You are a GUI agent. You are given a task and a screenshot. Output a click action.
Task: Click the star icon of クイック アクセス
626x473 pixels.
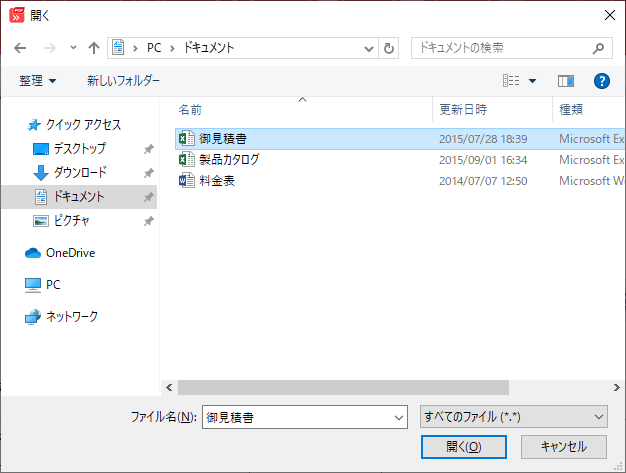34,125
